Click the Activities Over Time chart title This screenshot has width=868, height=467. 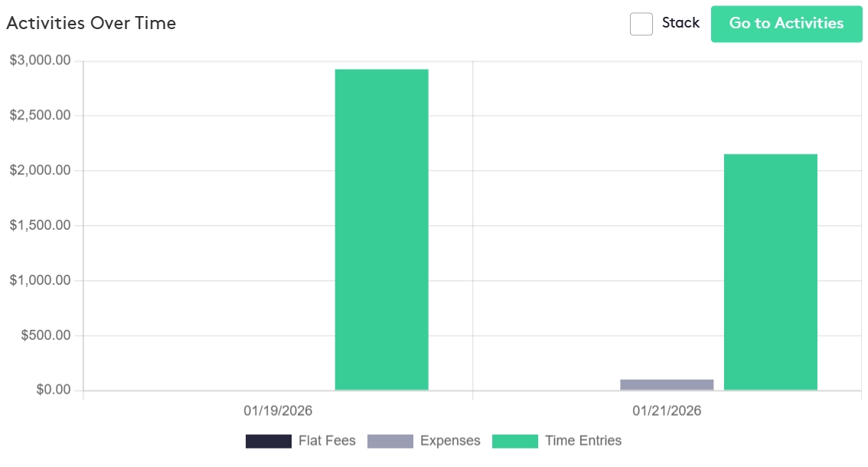coord(91,24)
